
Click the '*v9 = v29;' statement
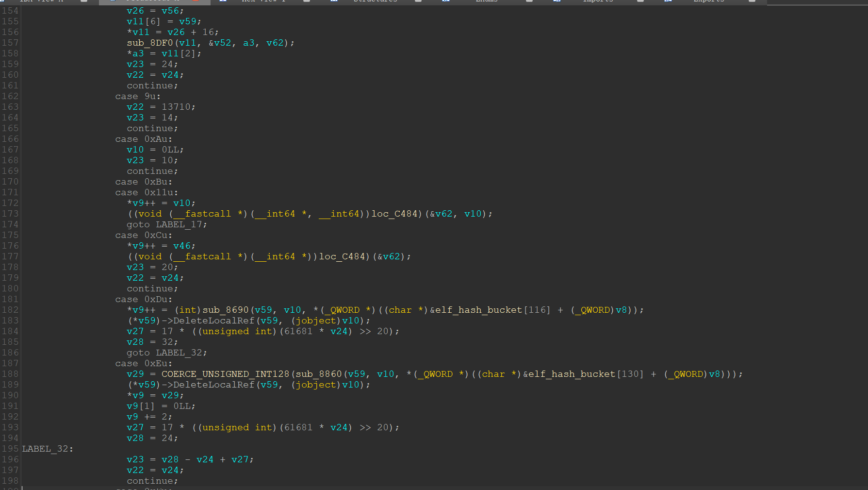pyautogui.click(x=155, y=395)
